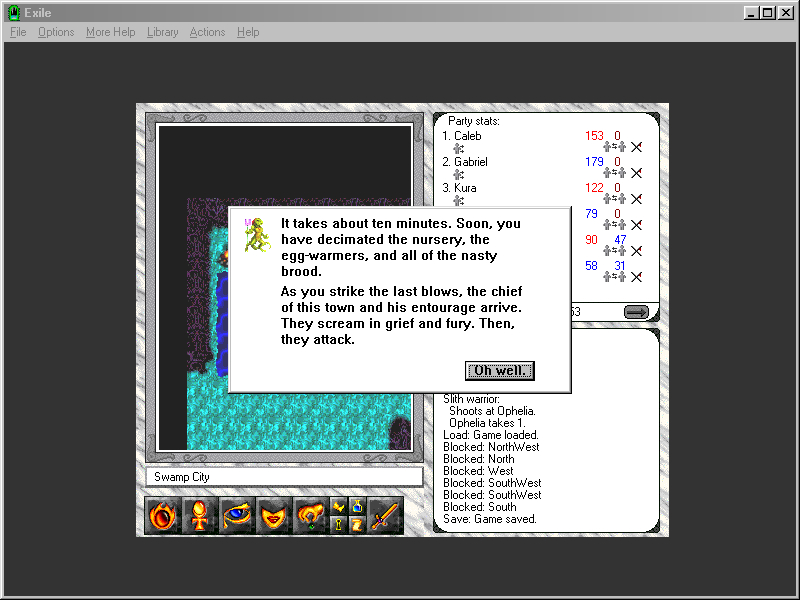Click the crossed swords icon beside health value 58
800x600 pixels.
636,277
